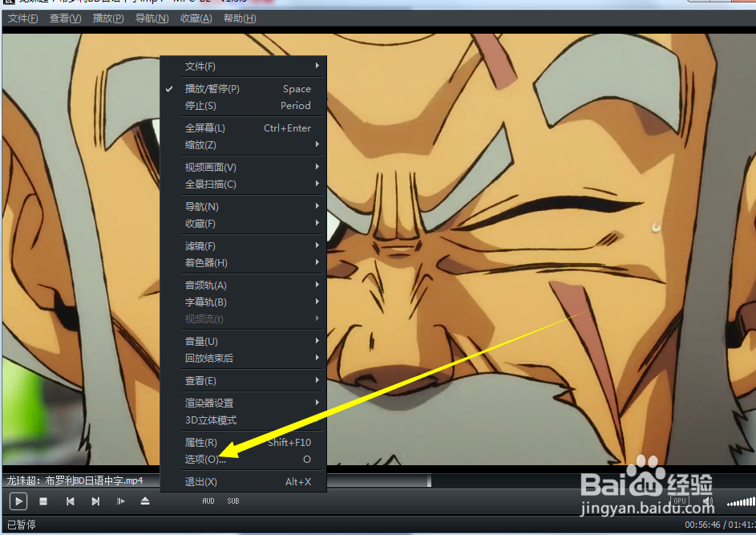Expand the 导航(N) context submenu
756x535 pixels.
[x=244, y=207]
